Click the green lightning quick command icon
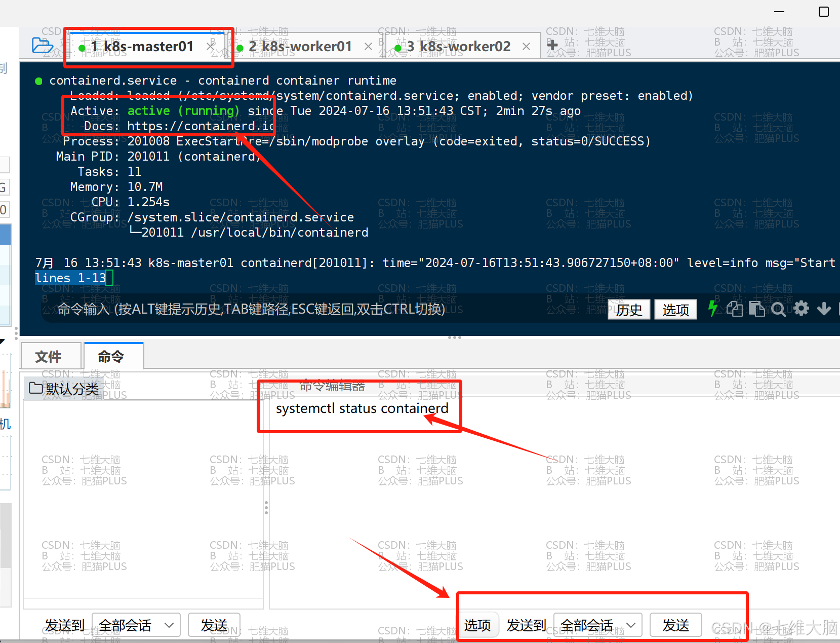Viewport: 840px width, 643px height. [712, 309]
